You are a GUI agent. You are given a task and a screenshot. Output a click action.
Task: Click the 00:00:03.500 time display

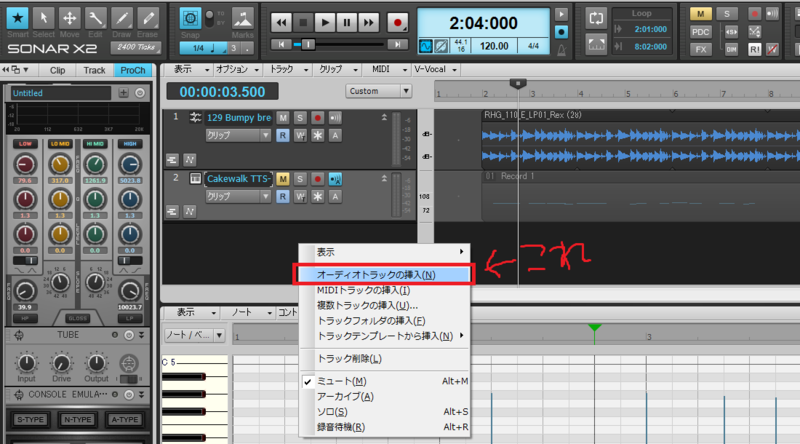[x=222, y=92]
